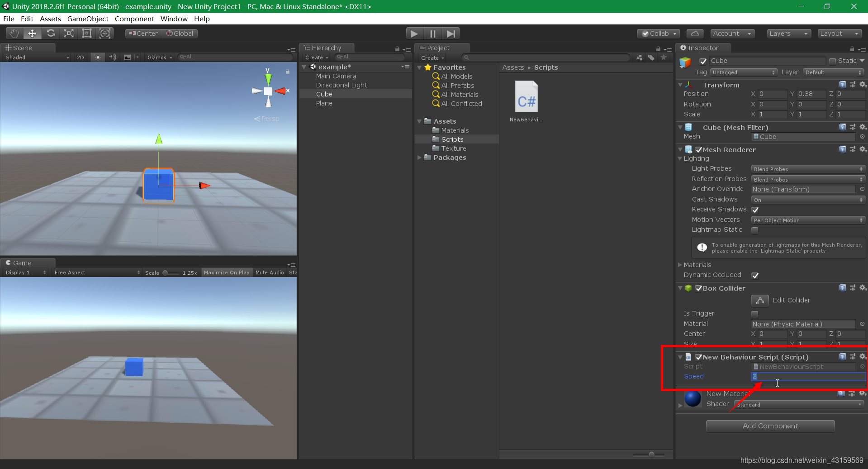Open the Layer dropdown

[x=834, y=72]
